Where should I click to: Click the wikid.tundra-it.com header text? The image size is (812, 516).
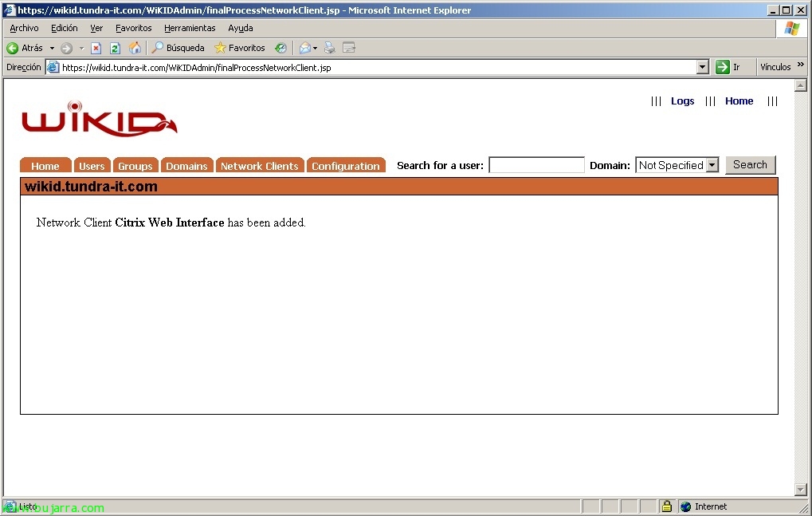91,187
